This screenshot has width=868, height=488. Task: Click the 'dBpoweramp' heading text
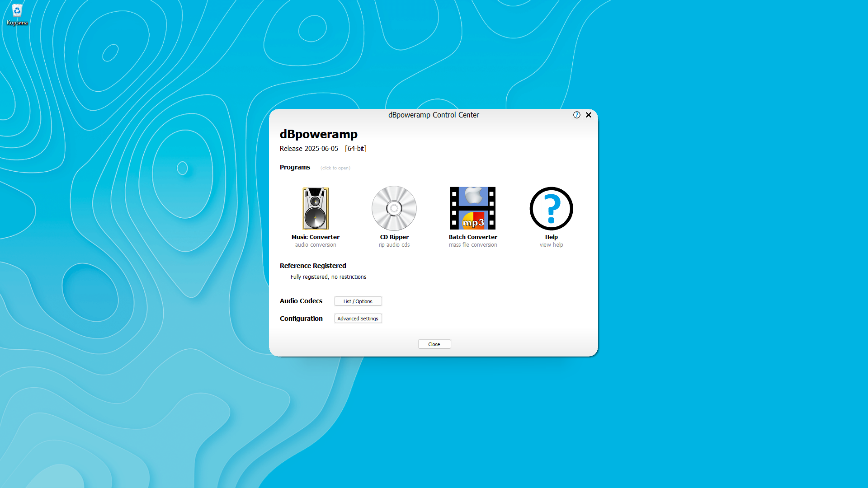pos(318,134)
